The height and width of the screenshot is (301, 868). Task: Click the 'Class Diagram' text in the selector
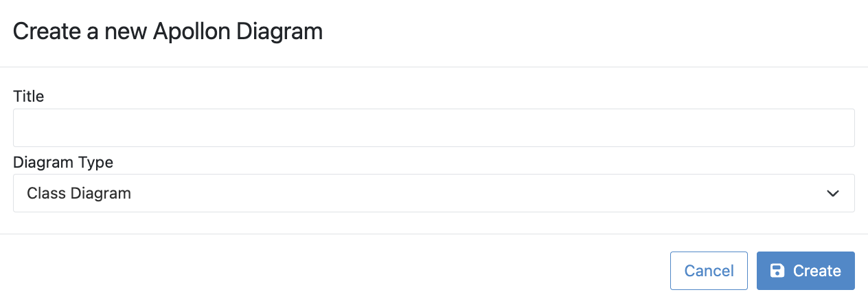(79, 193)
